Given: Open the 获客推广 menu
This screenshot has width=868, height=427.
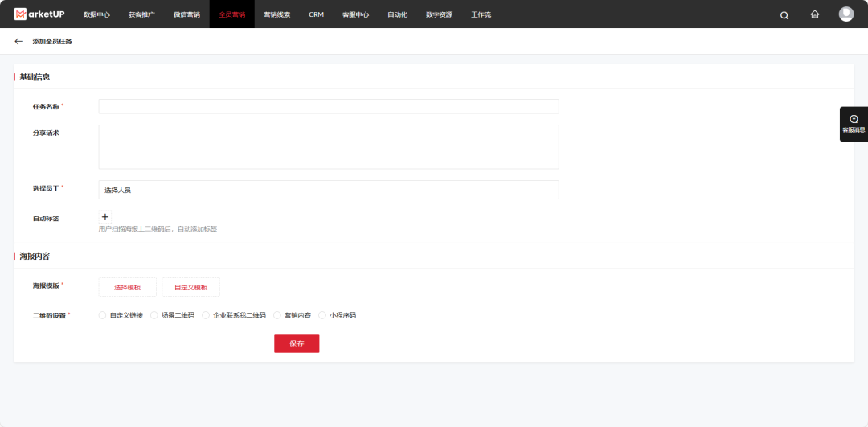Looking at the screenshot, I should 141,15.
